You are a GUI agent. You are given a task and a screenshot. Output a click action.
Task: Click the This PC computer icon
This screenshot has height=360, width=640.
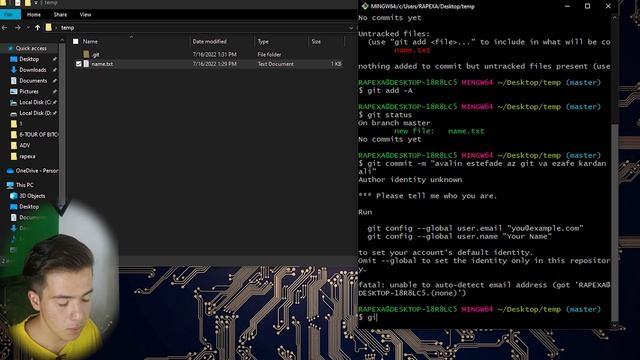10,185
